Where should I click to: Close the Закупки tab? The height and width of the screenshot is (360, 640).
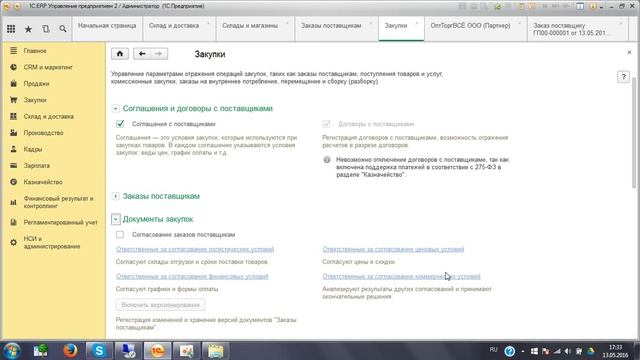point(416,23)
